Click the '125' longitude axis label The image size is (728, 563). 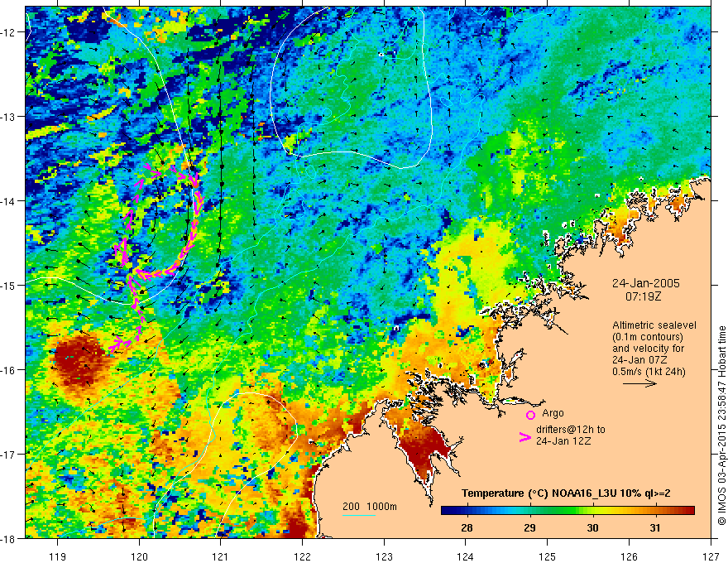(548, 556)
